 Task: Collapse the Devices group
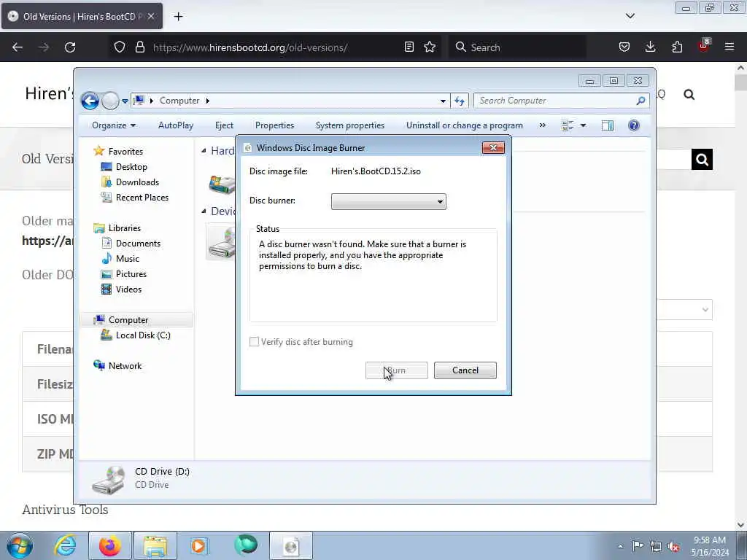coord(204,211)
